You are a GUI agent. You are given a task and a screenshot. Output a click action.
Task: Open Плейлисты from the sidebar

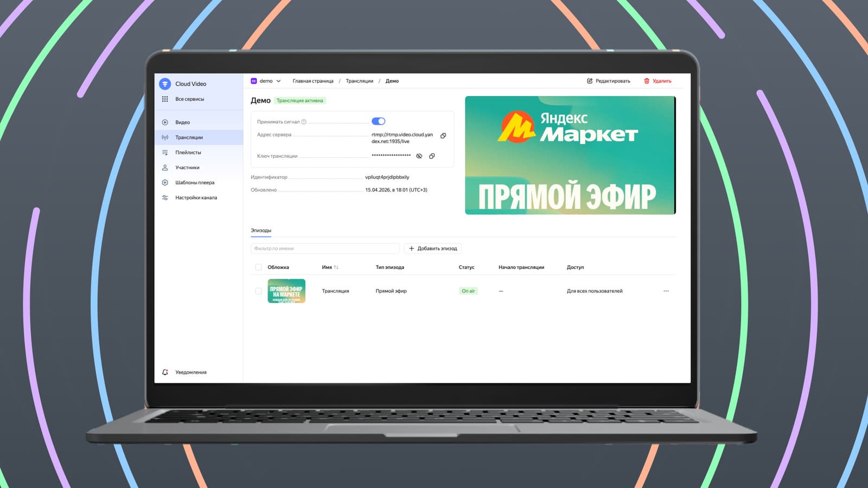point(199,153)
